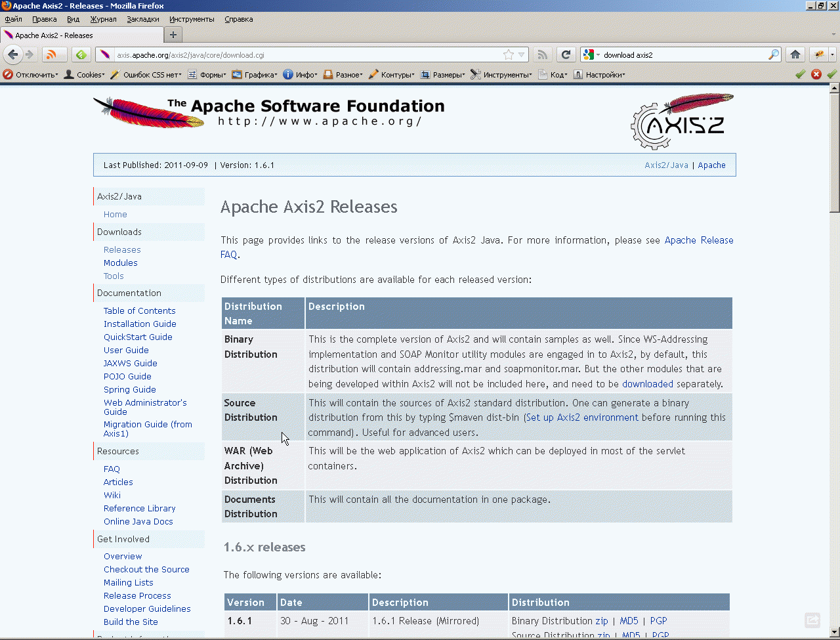Open the Firebug button dropdown arrow
The height and width of the screenshot is (640, 840).
pos(832,54)
